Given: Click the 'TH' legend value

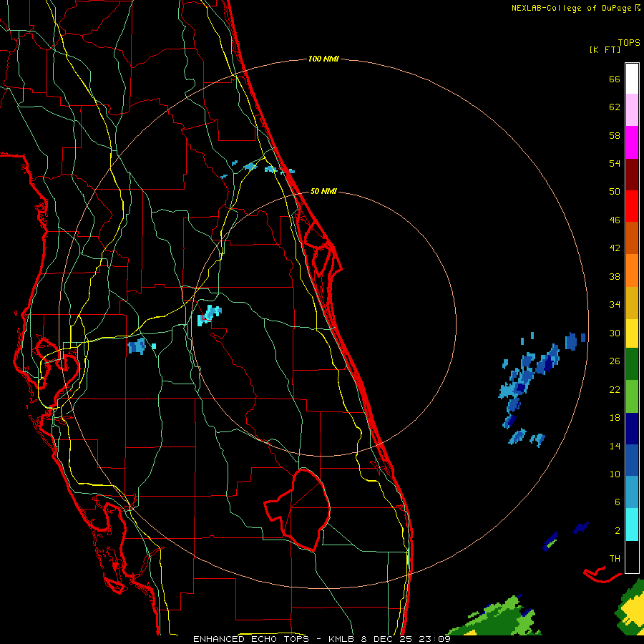Looking at the screenshot, I should pyautogui.click(x=615, y=559).
